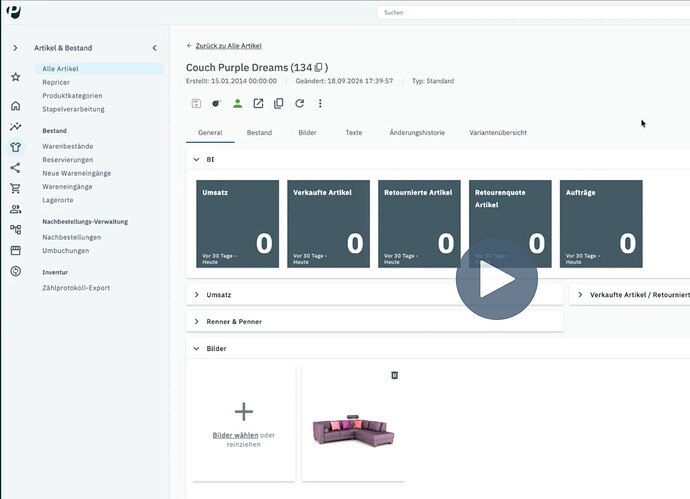Collapse the Artikel & Bestand panel chevron
The image size is (690, 499).
154,48
